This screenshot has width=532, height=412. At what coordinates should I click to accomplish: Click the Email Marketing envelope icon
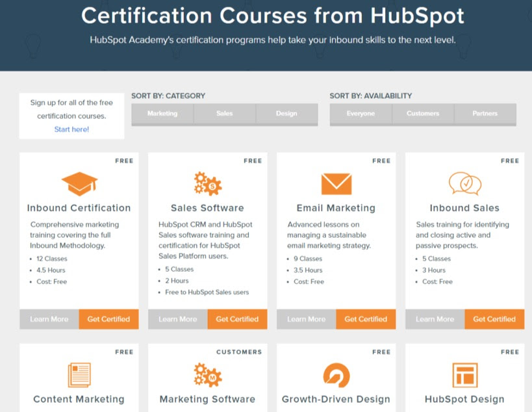(x=336, y=184)
